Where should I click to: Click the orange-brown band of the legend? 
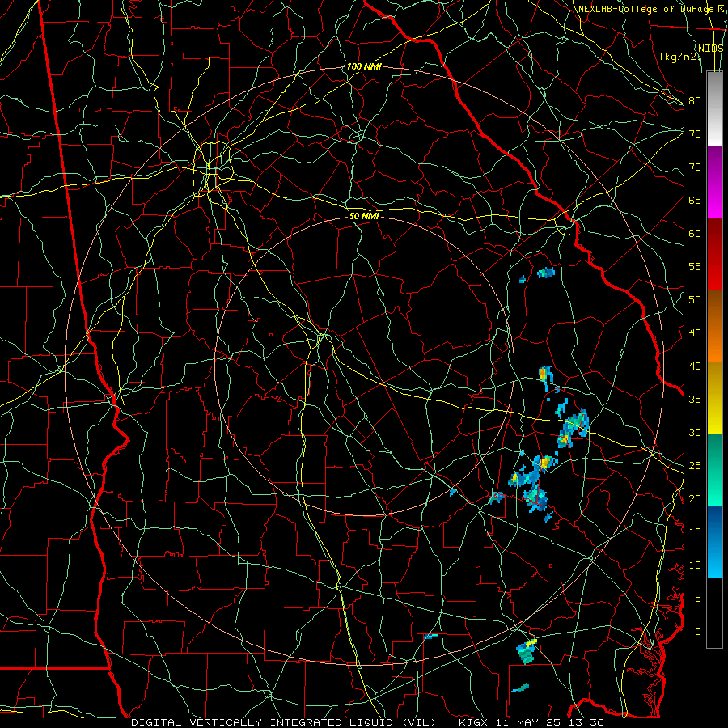(714, 326)
